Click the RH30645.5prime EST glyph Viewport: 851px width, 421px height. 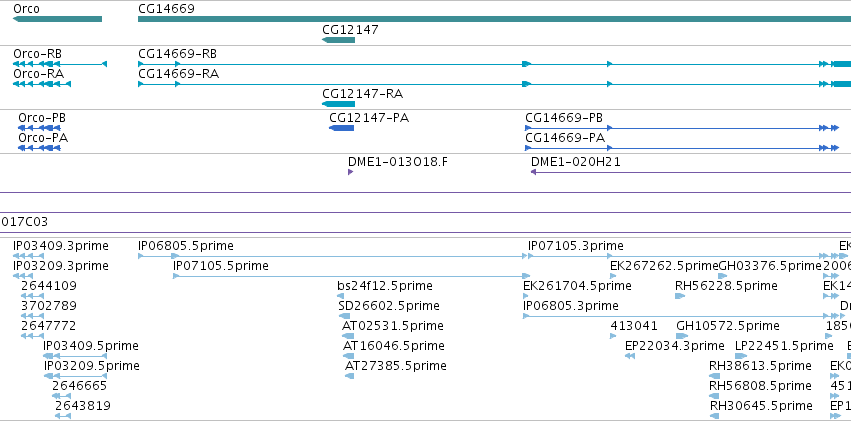[714, 416]
